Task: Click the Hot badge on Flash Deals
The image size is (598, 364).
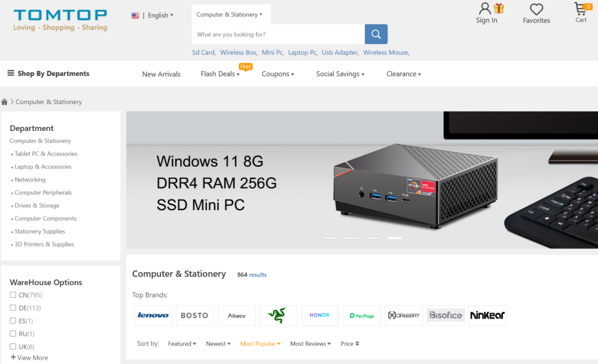Action: click(246, 67)
